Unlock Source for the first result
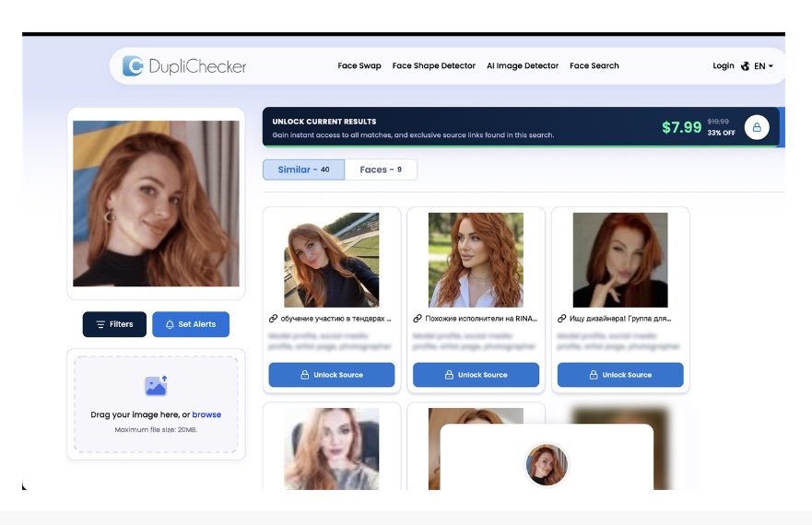 tap(332, 374)
